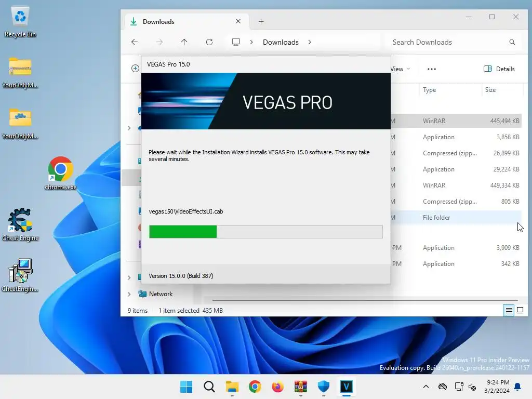Switch to details list view icon
This screenshot has width=532, height=399.
(509, 310)
